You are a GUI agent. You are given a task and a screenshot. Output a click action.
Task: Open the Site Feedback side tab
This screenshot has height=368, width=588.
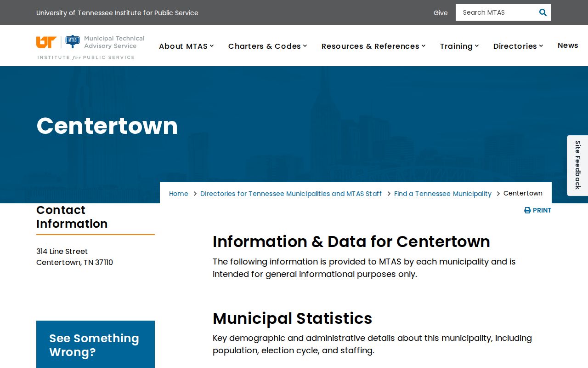(577, 165)
